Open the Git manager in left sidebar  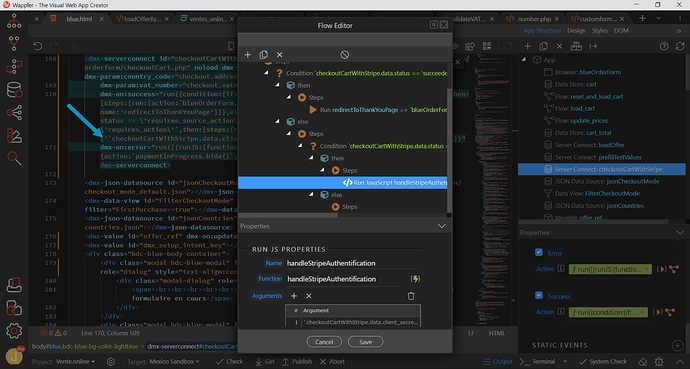[14, 44]
